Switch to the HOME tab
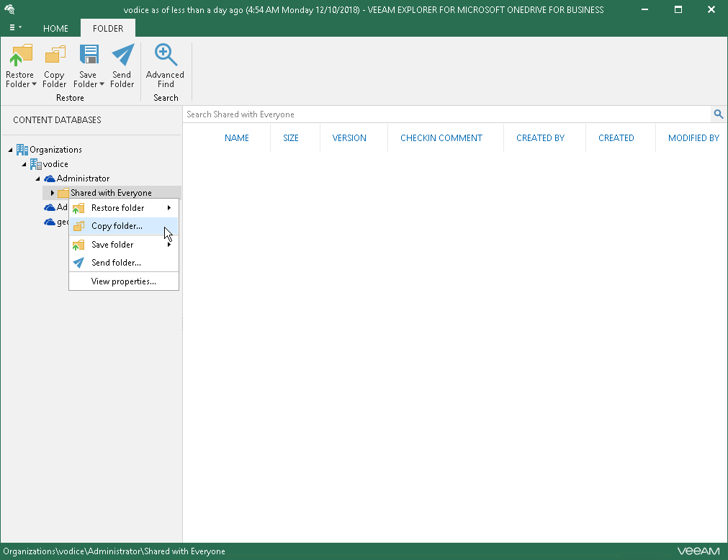The height and width of the screenshot is (560, 728). pyautogui.click(x=55, y=28)
